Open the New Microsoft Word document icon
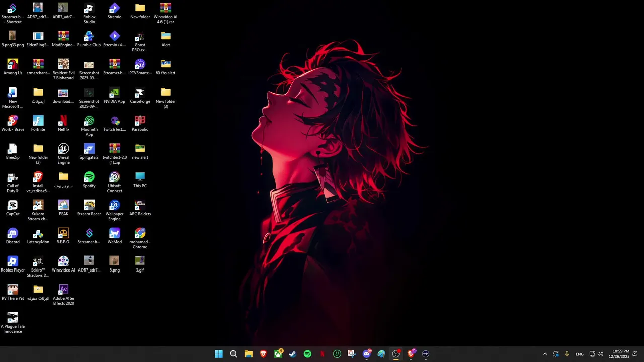 point(13,98)
